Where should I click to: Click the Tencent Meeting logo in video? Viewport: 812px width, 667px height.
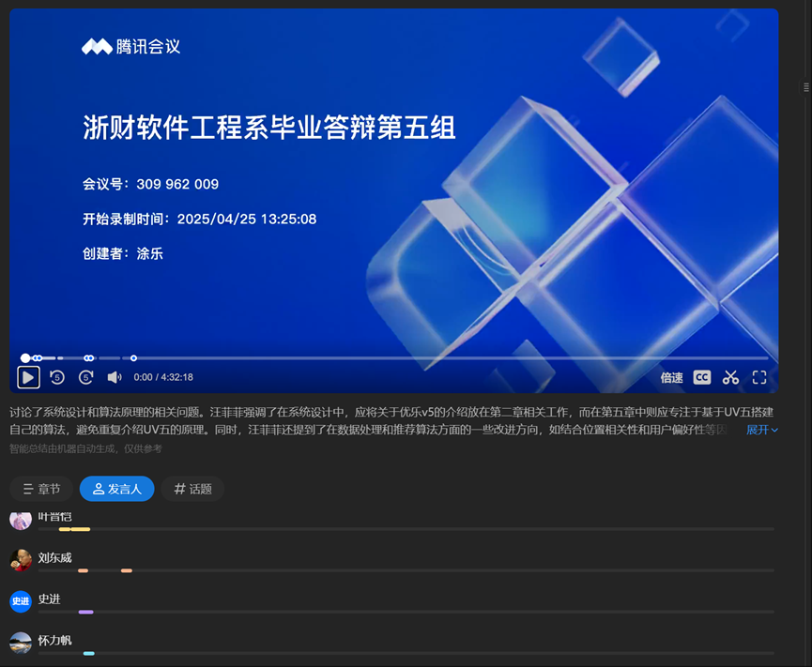[x=130, y=47]
